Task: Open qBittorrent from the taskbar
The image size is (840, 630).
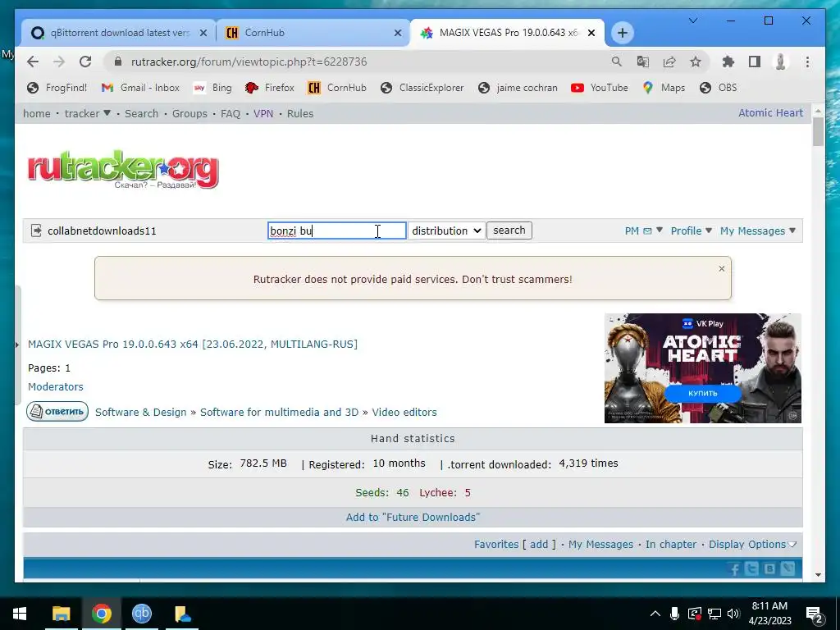Action: [142, 614]
